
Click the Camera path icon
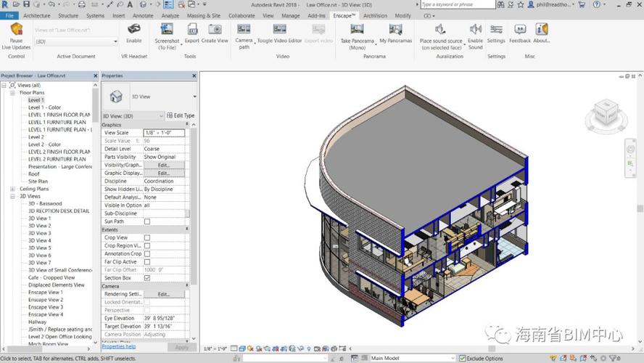tap(244, 30)
